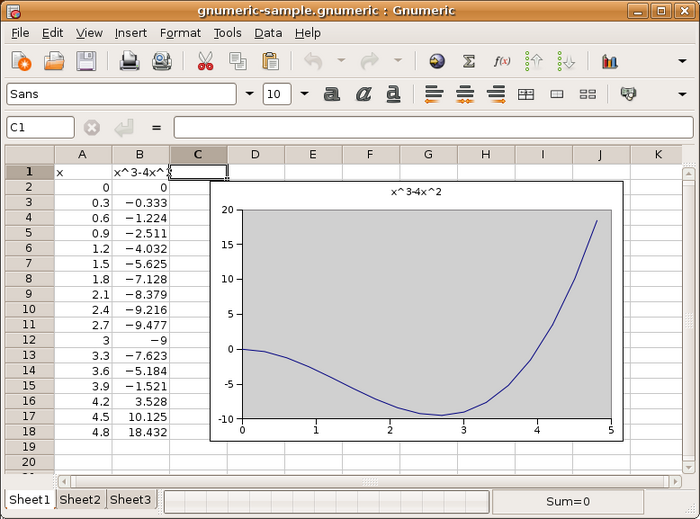The image size is (700, 519).
Task: Click the Insert Chart icon
Action: click(609, 61)
